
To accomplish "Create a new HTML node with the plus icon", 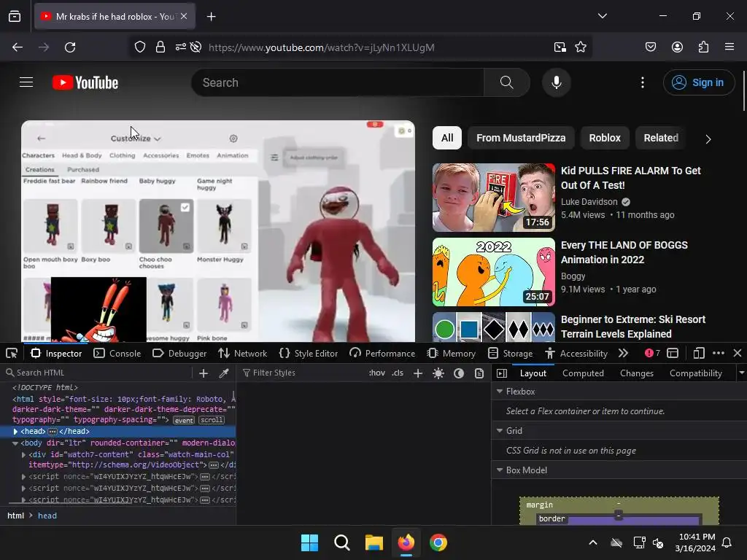I will [x=204, y=373].
